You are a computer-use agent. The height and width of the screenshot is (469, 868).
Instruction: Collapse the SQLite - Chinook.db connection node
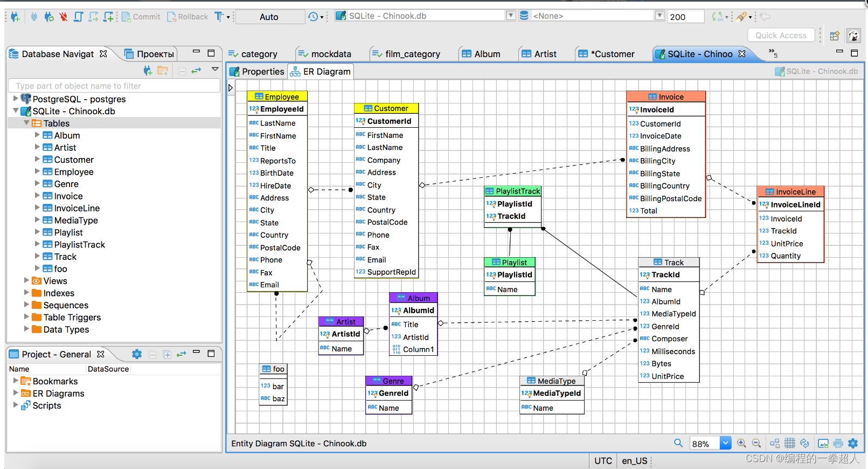point(16,111)
